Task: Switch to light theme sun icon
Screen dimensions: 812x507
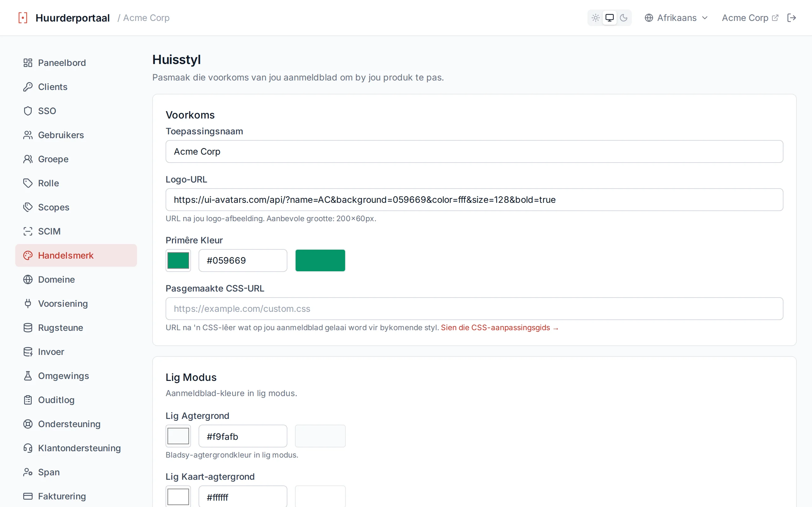Action: point(596,18)
